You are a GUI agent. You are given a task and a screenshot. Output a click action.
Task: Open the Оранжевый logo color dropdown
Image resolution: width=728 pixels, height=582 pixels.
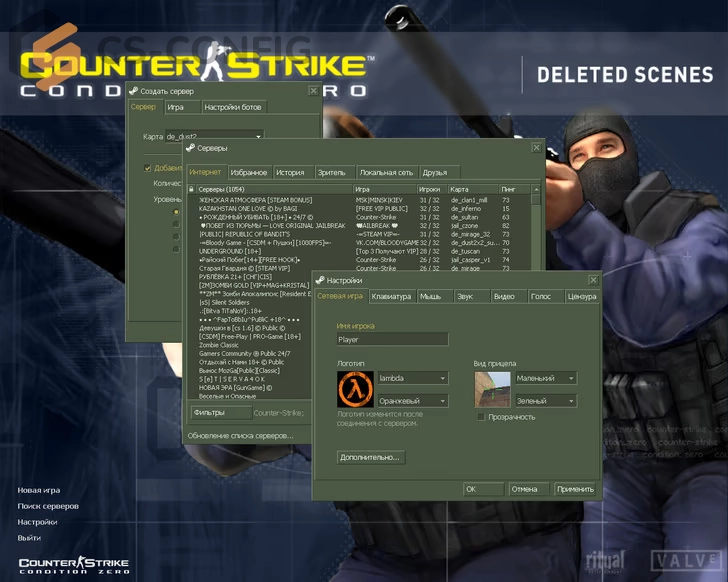pos(413,401)
